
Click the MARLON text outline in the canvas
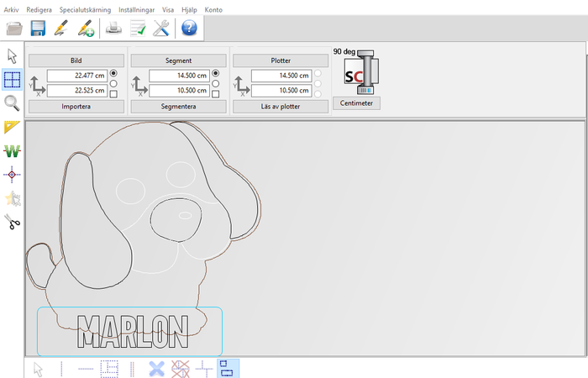pos(133,332)
